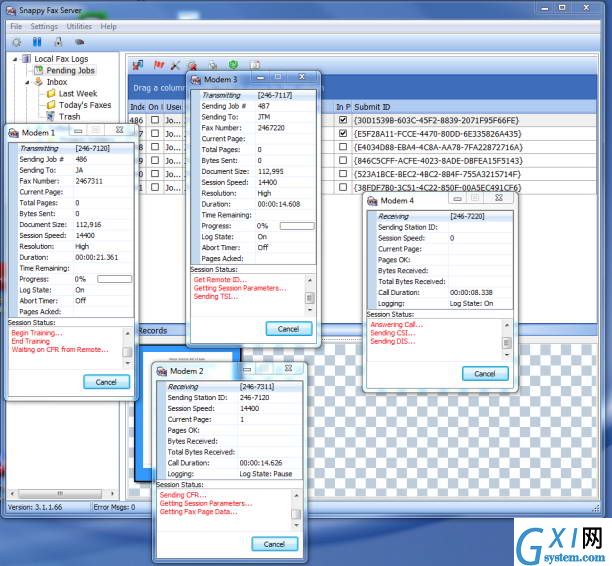Screen dimensions: 612x566
Task: Select Today's Faxes folder label
Action: [x=85, y=105]
